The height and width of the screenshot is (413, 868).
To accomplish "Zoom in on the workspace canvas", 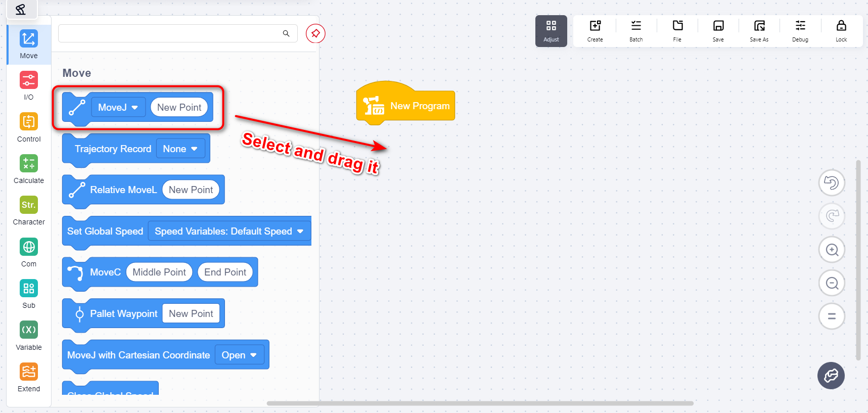I will pyautogui.click(x=832, y=250).
